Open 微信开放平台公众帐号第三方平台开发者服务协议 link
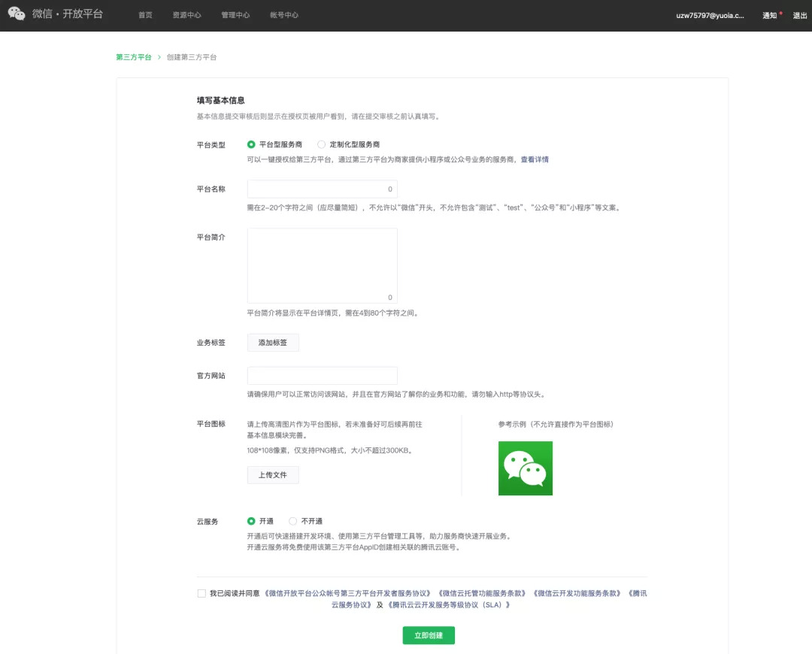812x654 pixels. pyautogui.click(x=347, y=593)
